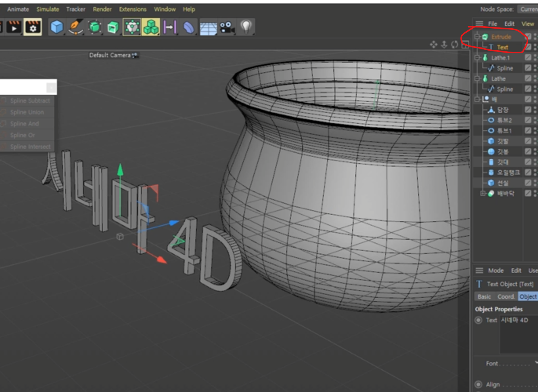Toggle visibility dots in 깃발 row
Viewport: 538px width, 392px height.
point(535,141)
